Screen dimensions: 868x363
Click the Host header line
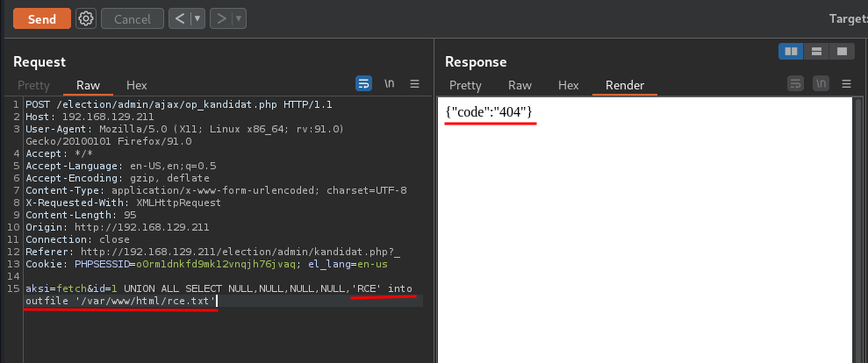tap(90, 117)
